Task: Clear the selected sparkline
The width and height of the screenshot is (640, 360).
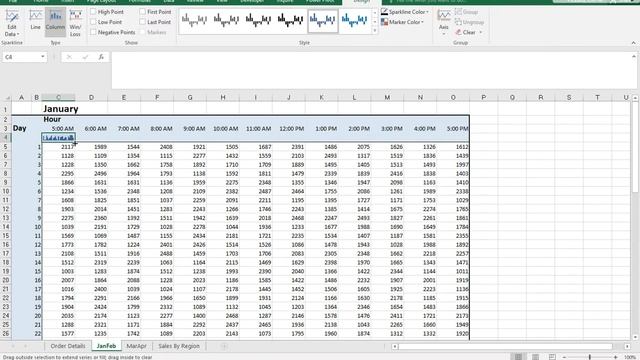Action: pos(465,32)
